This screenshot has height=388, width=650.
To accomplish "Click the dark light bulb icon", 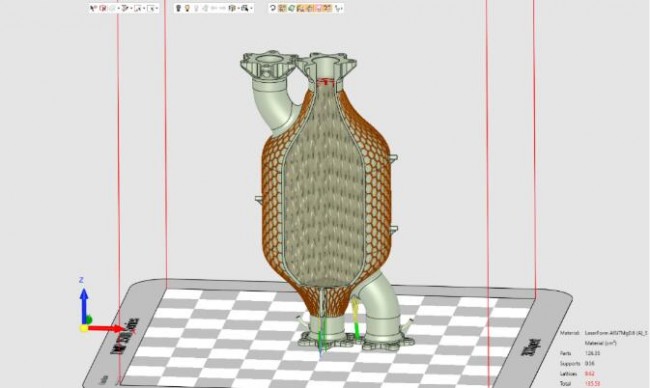I will tap(178, 8).
